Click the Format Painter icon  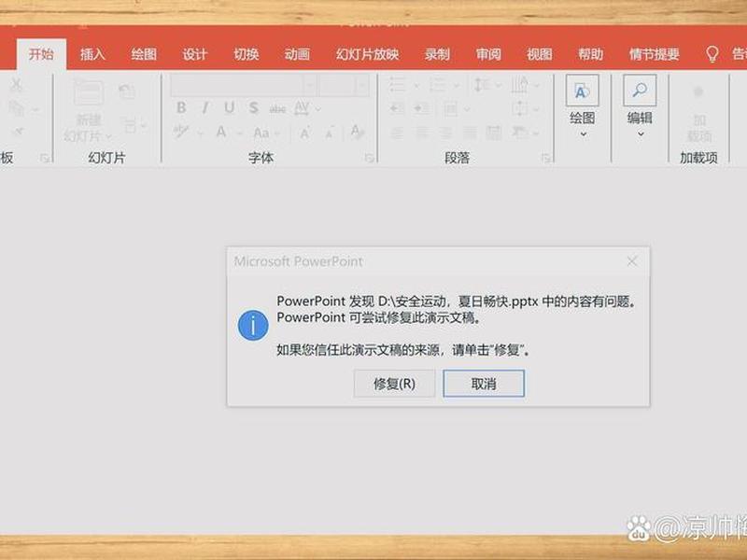pos(18,131)
